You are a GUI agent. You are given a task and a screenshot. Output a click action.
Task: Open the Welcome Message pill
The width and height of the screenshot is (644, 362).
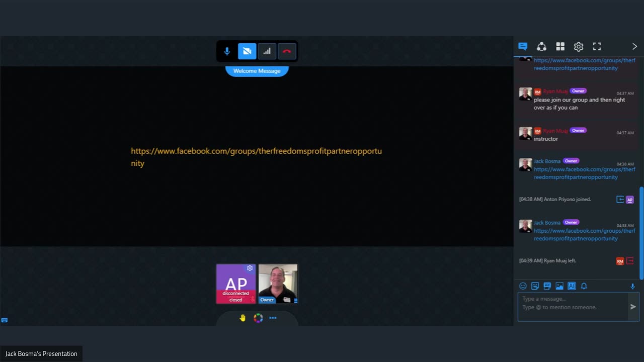pyautogui.click(x=257, y=71)
